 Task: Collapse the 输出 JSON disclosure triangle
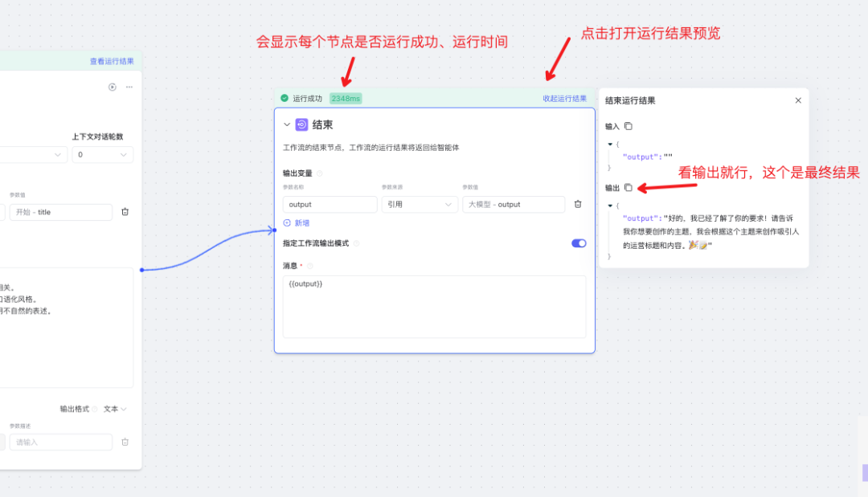(611, 203)
